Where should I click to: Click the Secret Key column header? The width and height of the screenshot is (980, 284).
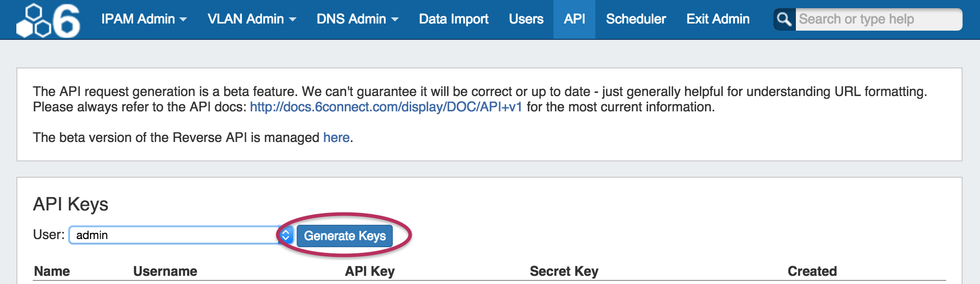pos(564,271)
